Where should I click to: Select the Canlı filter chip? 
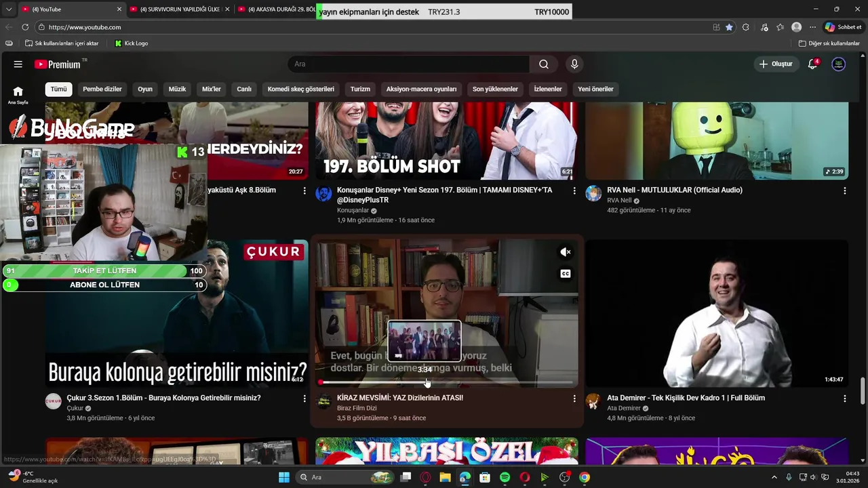tap(244, 89)
